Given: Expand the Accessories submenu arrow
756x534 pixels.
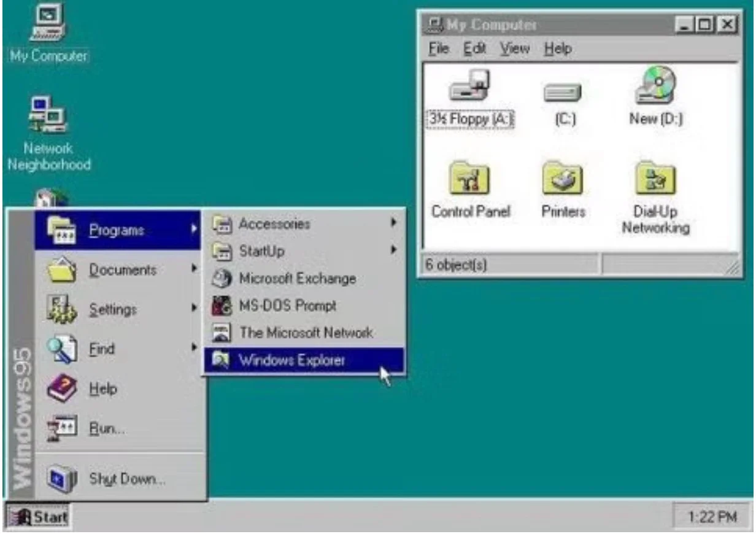Looking at the screenshot, I should pos(394,223).
